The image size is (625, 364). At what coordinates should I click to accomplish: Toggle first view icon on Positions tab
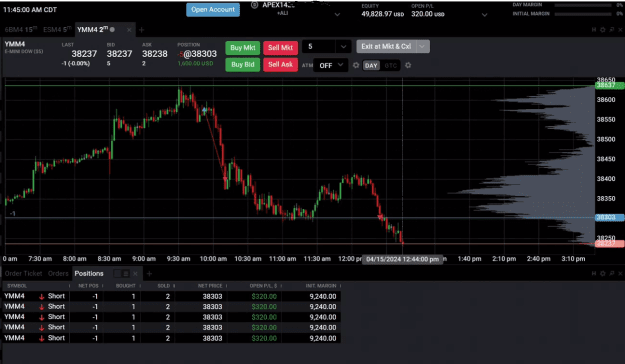[117, 273]
